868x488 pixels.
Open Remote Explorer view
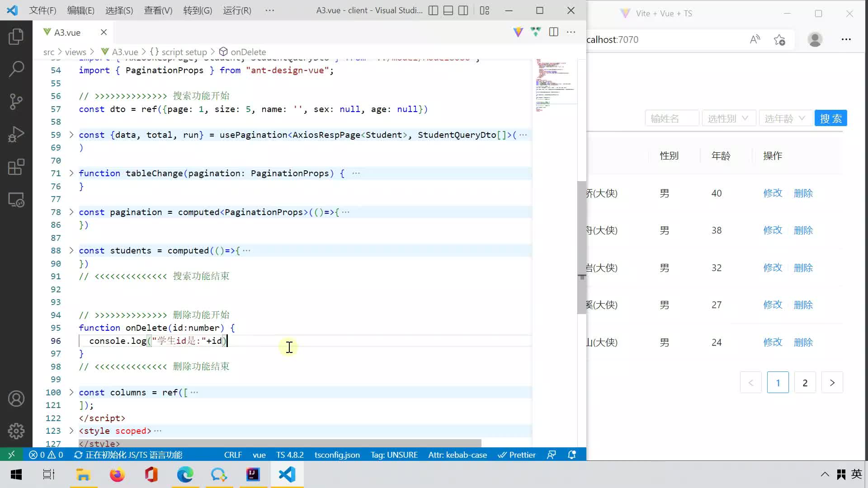pos(16,200)
